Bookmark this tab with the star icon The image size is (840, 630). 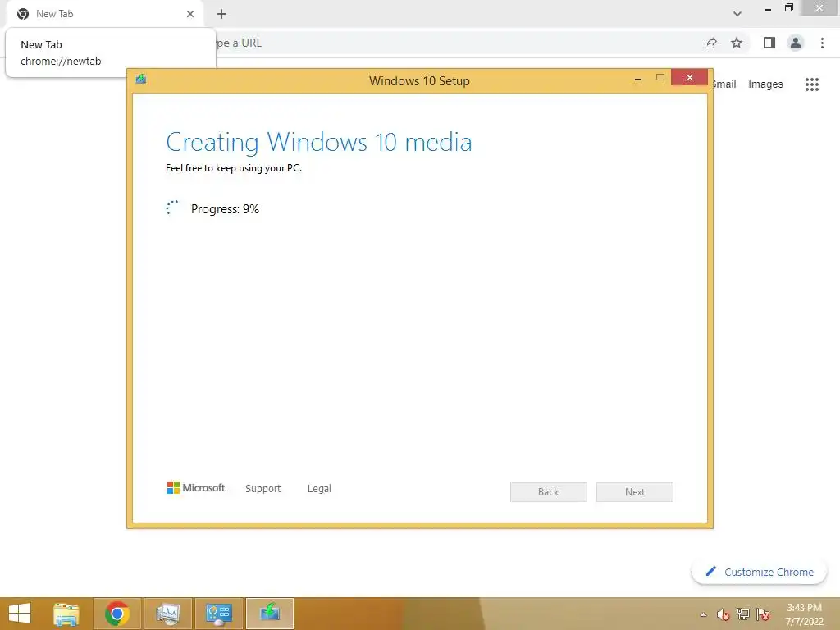click(737, 43)
